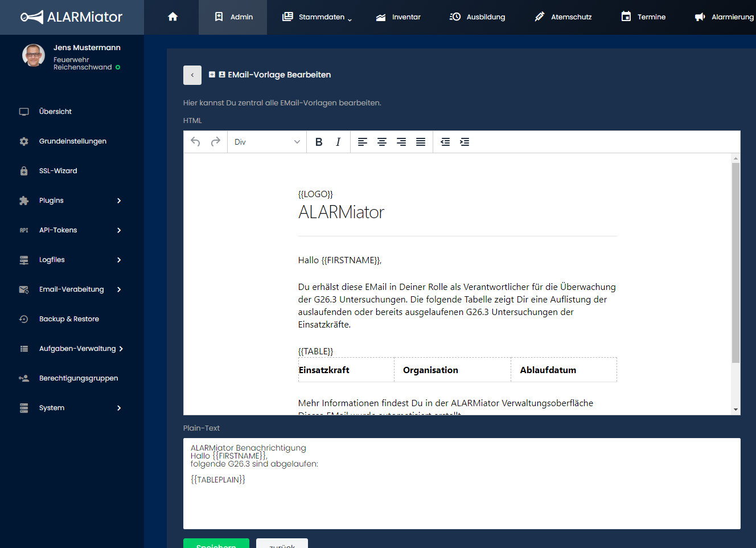The width and height of the screenshot is (756, 548).
Task: Click the HTML editor scrollbar thumb
Action: [736, 263]
